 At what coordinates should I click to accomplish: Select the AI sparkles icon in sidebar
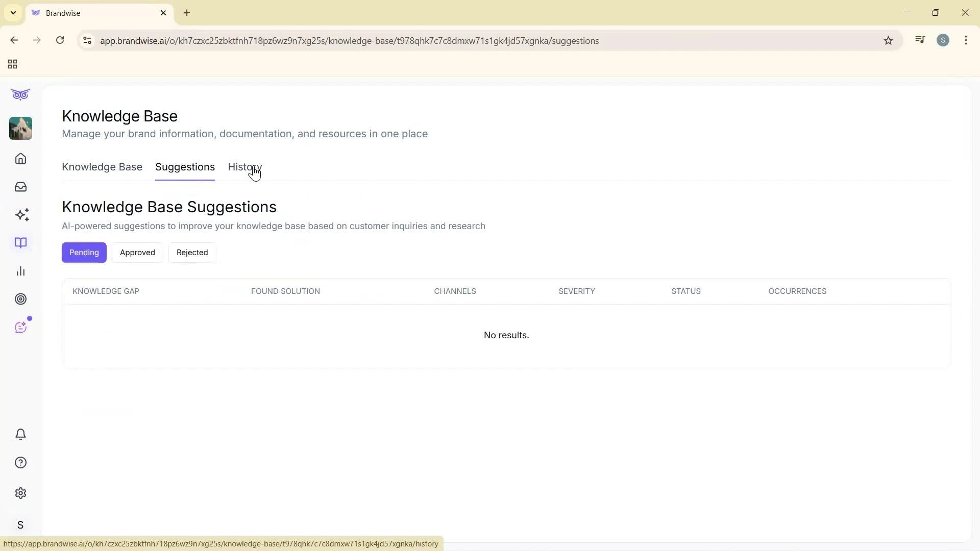(x=20, y=215)
